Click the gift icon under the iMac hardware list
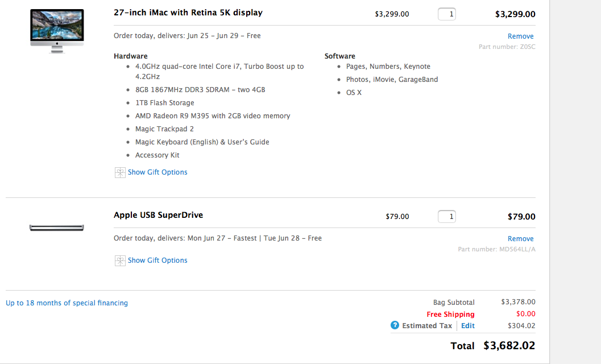Viewport: 601px width, 364px height. (119, 172)
